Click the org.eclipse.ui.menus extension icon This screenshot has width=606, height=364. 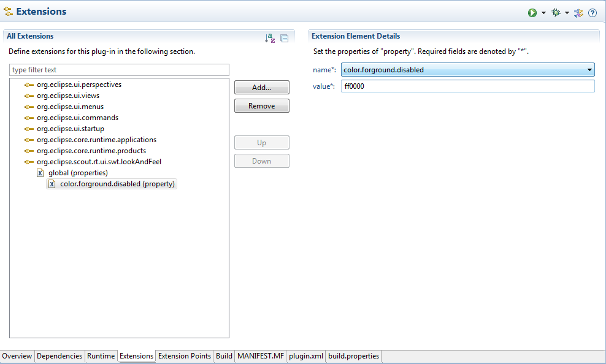[x=29, y=107]
